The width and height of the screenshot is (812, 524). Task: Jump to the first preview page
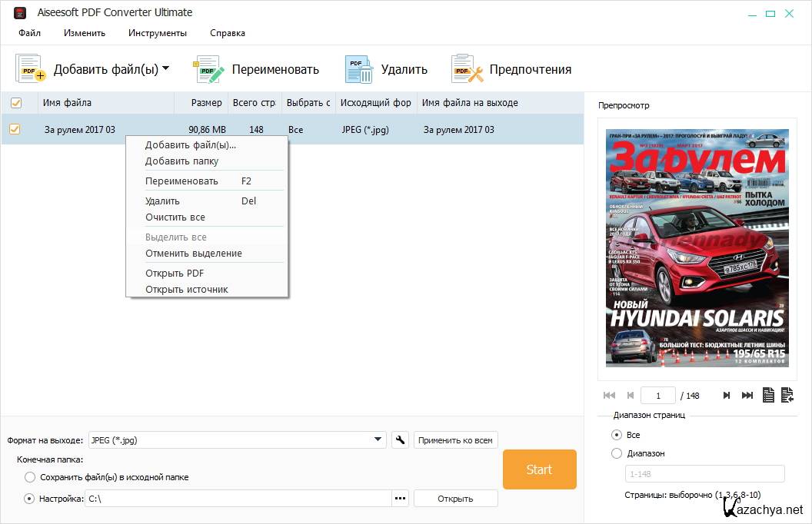609,396
